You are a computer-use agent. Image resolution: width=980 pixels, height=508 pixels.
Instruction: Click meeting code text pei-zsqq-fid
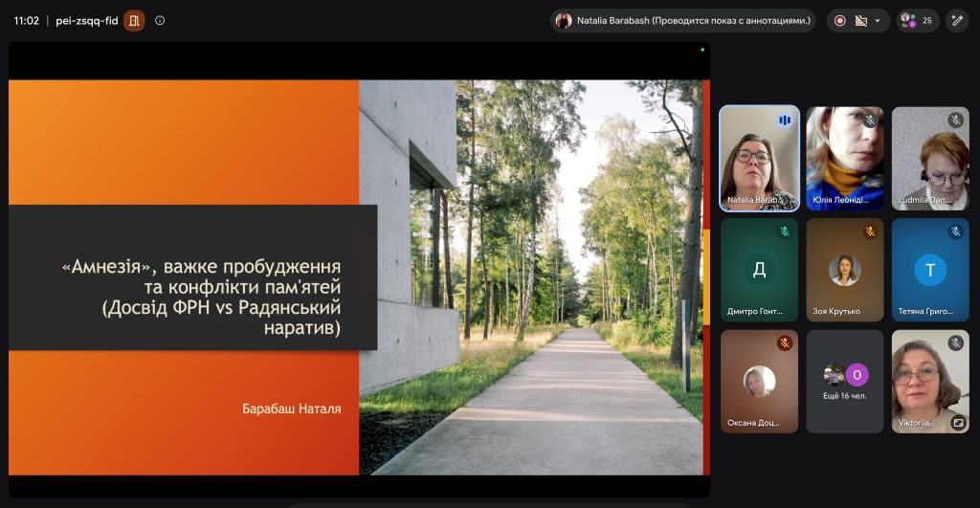point(87,21)
